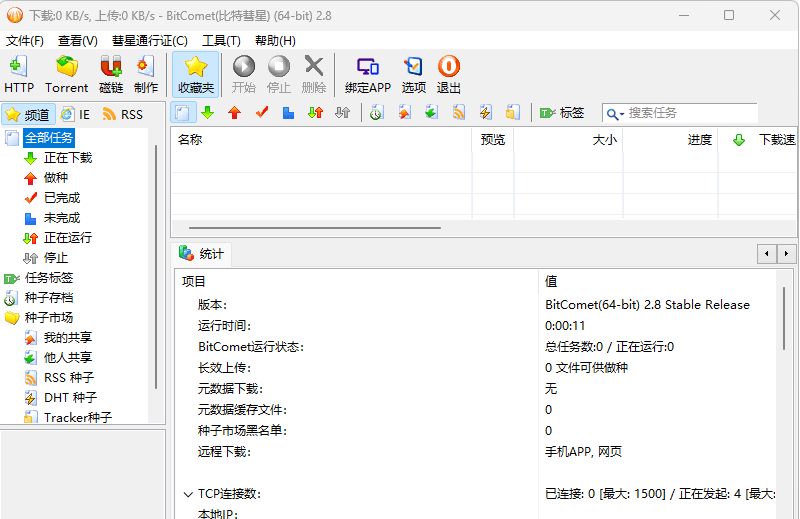
Task: Click the tab scroll right arrow
Action: pos(786,254)
